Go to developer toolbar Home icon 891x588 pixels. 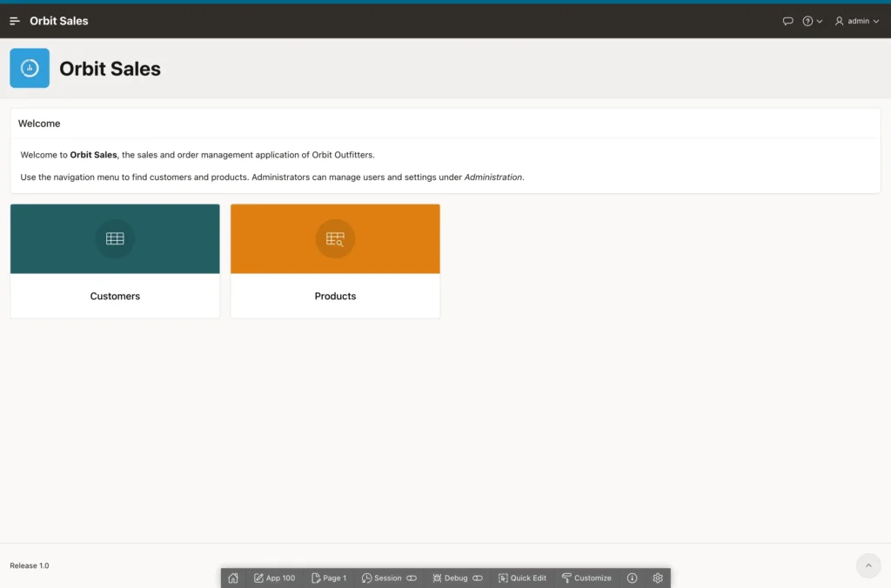click(x=233, y=578)
